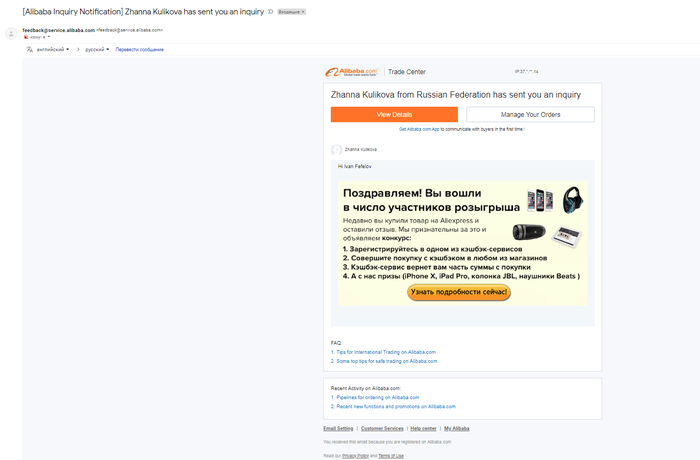
Task: Expand recipient details arrow under sender
Action: (x=49, y=37)
